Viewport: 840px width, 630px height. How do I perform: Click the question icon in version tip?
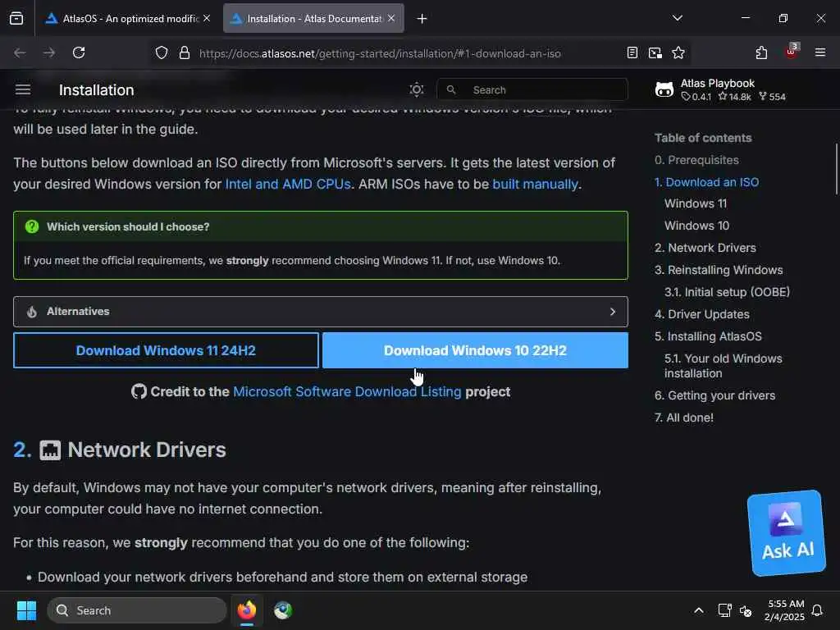point(32,226)
